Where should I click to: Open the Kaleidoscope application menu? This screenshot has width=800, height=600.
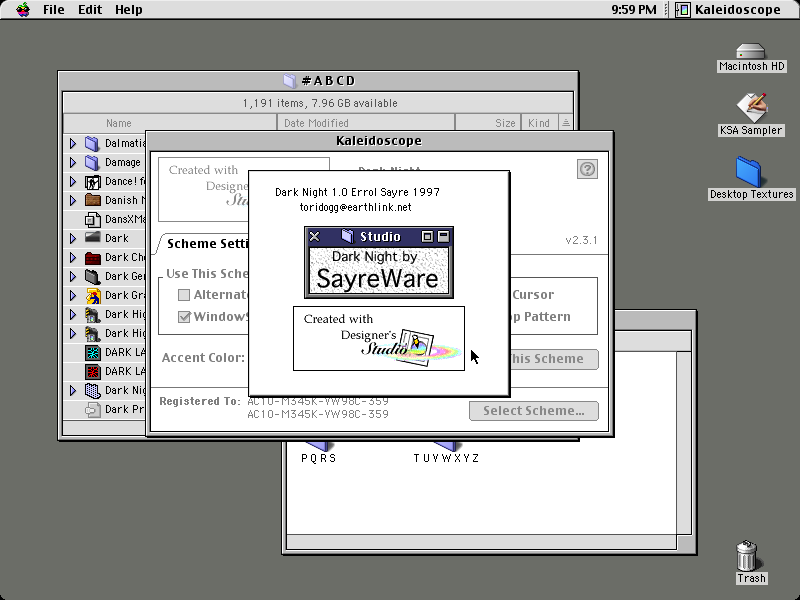click(x=728, y=10)
